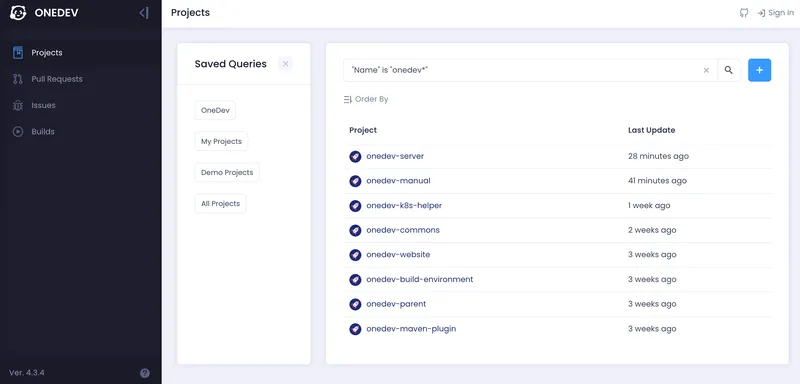This screenshot has width=800, height=384.
Task: Click the onedev-k8s-helper project icon
Action: pyautogui.click(x=355, y=206)
